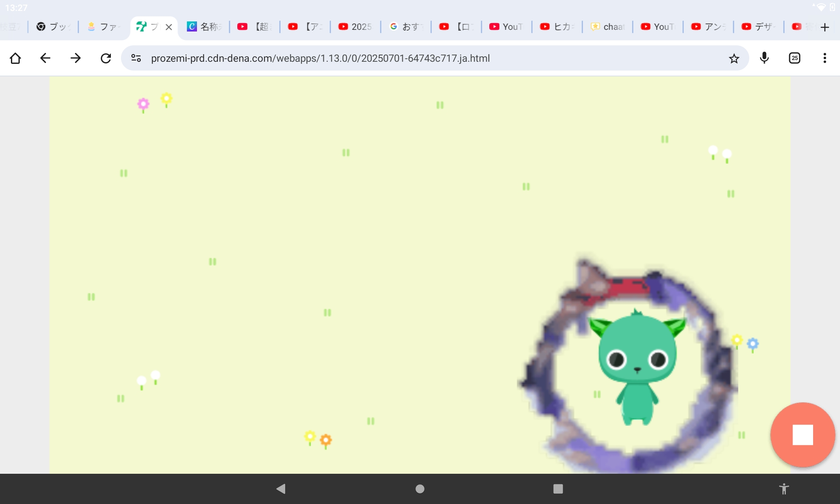Image resolution: width=840 pixels, height=504 pixels.
Task: Start voice search with the microphone
Action: tap(764, 58)
